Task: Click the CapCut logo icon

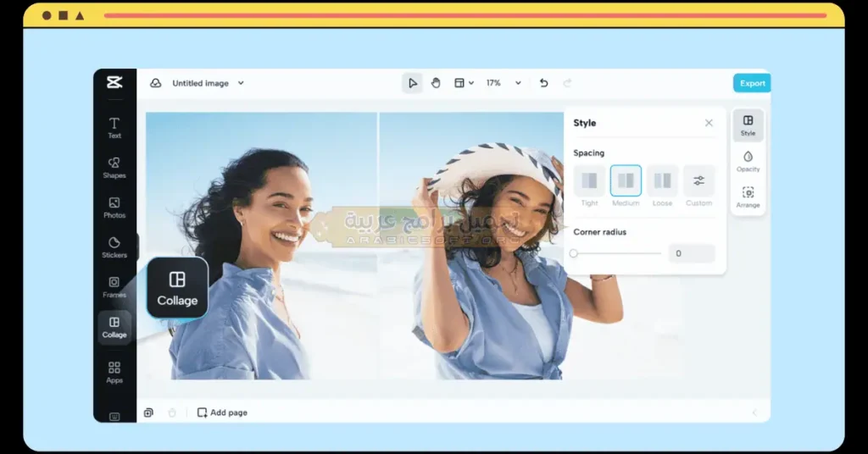Action: point(114,82)
